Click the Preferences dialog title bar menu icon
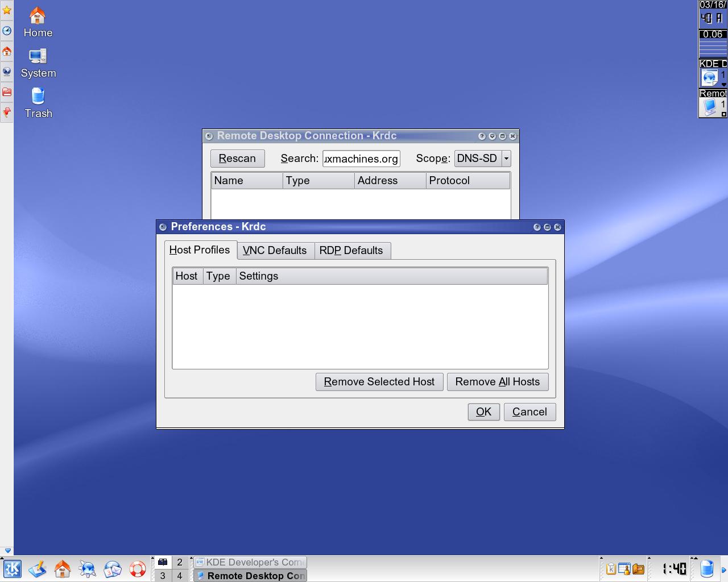The height and width of the screenshot is (582, 728). (163, 227)
